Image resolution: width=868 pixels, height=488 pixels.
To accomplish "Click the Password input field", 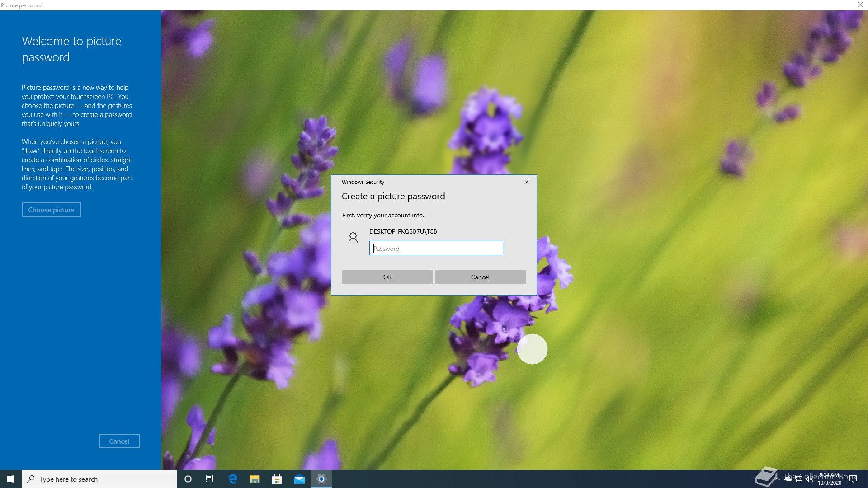I will pyautogui.click(x=436, y=248).
